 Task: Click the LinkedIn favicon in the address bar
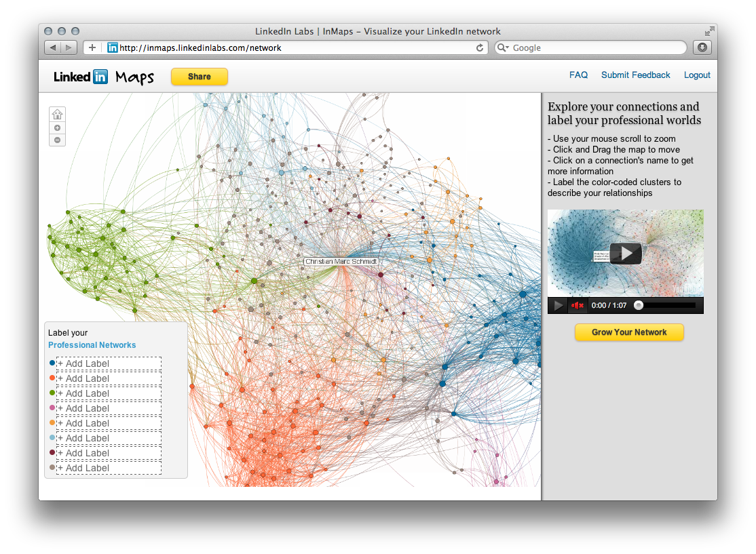[112, 47]
